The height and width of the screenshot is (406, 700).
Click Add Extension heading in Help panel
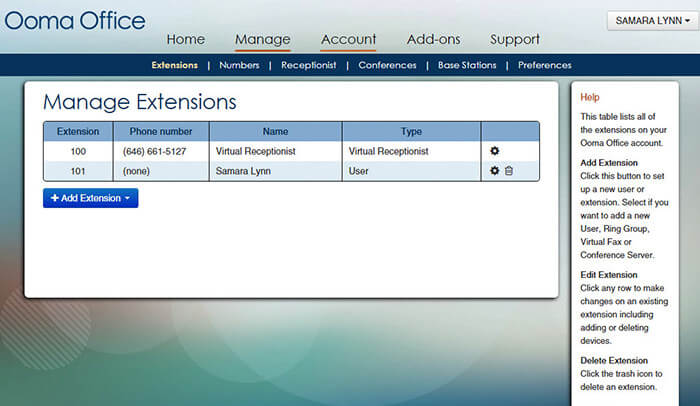[x=609, y=163]
